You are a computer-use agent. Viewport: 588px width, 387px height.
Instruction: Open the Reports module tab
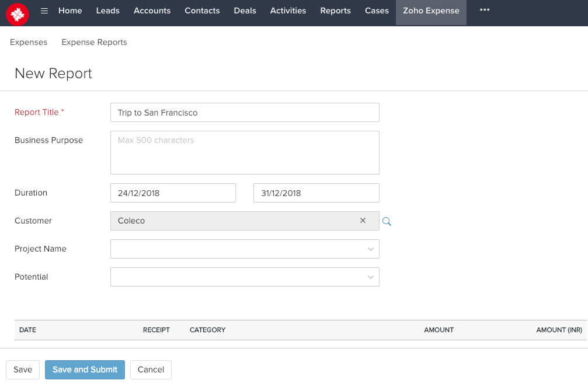[x=335, y=11]
